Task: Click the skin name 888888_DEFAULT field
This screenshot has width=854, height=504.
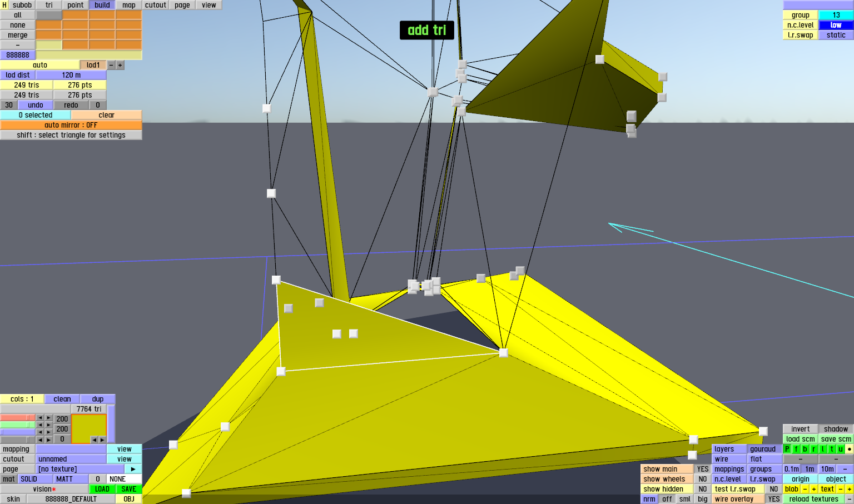Action: click(x=71, y=499)
